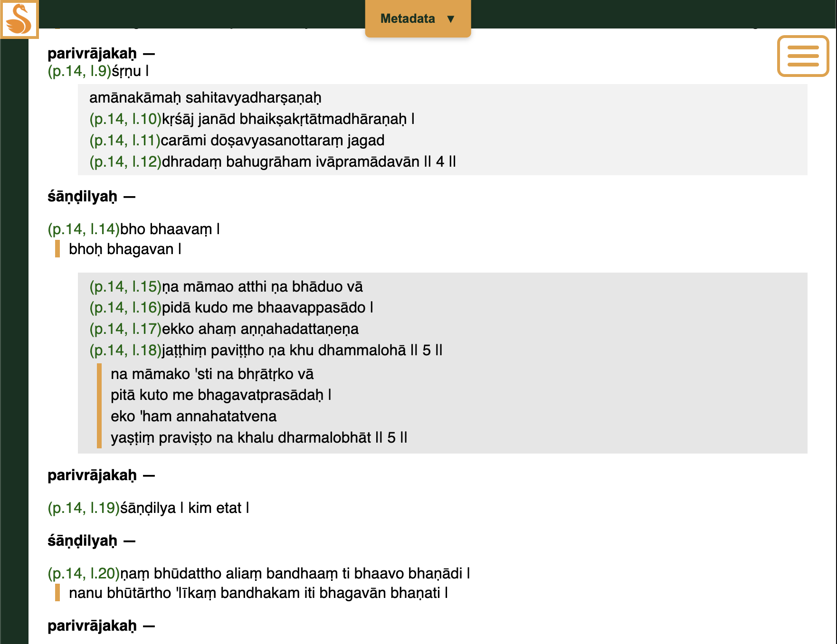Expand the Metadata dropdown
837x644 pixels.
(x=408, y=19)
